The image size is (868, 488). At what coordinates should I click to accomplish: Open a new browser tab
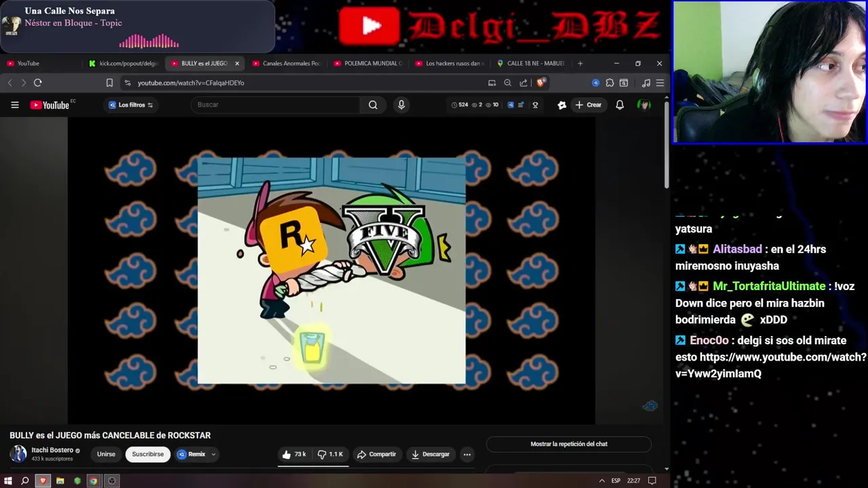tap(580, 64)
